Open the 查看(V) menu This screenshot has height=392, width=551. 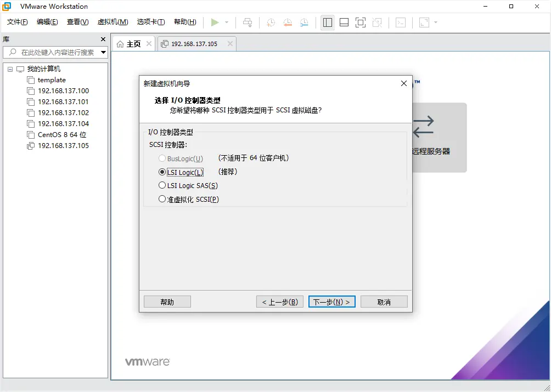click(x=78, y=22)
